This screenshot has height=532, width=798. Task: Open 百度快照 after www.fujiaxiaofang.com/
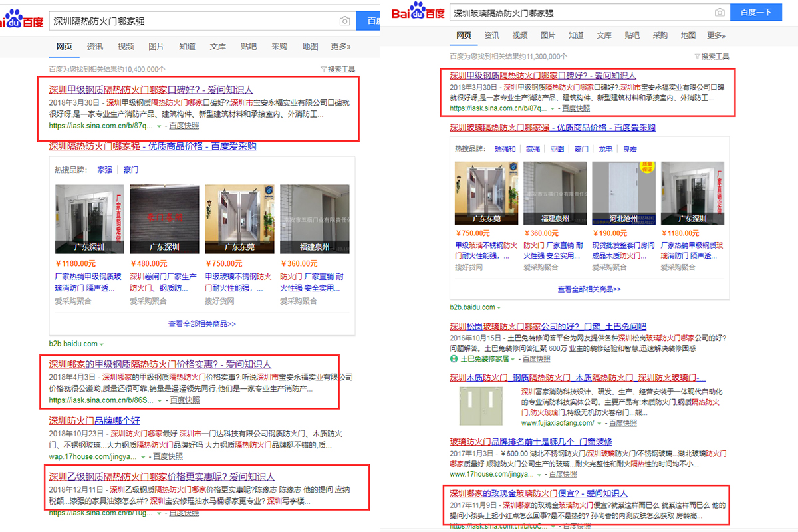click(622, 423)
